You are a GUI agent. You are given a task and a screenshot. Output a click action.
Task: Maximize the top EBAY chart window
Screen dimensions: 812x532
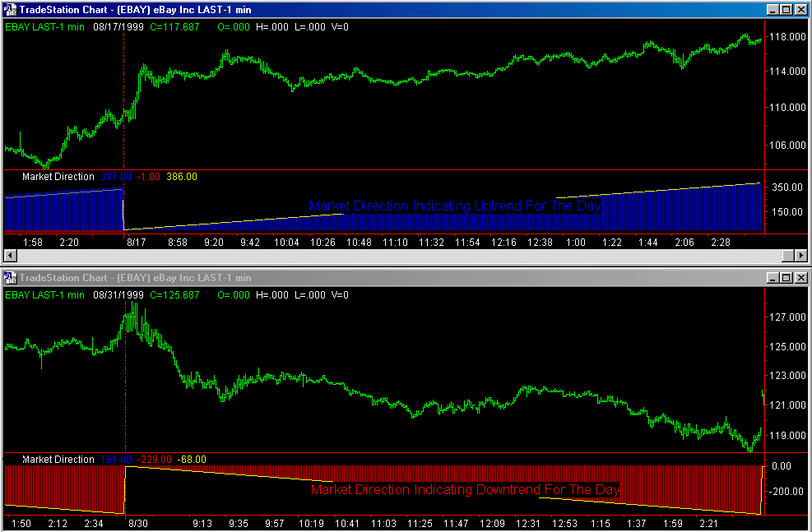(x=786, y=9)
